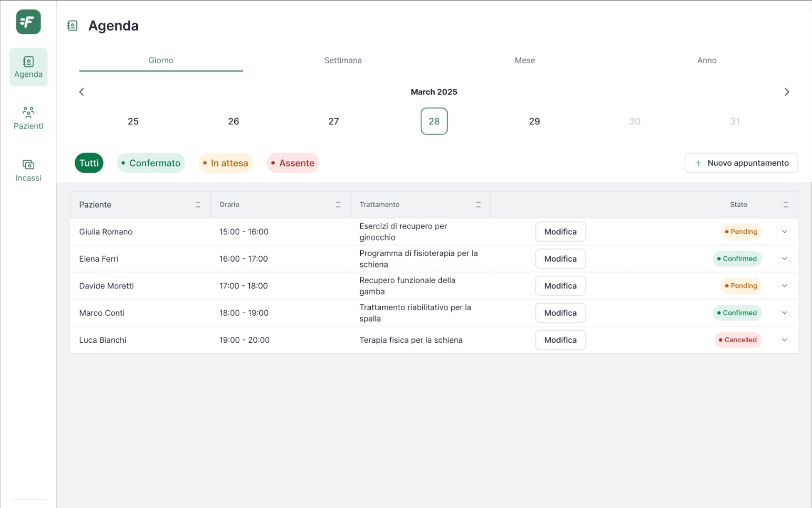Switch to Anno view tab
The height and width of the screenshot is (508, 812).
pyautogui.click(x=707, y=61)
